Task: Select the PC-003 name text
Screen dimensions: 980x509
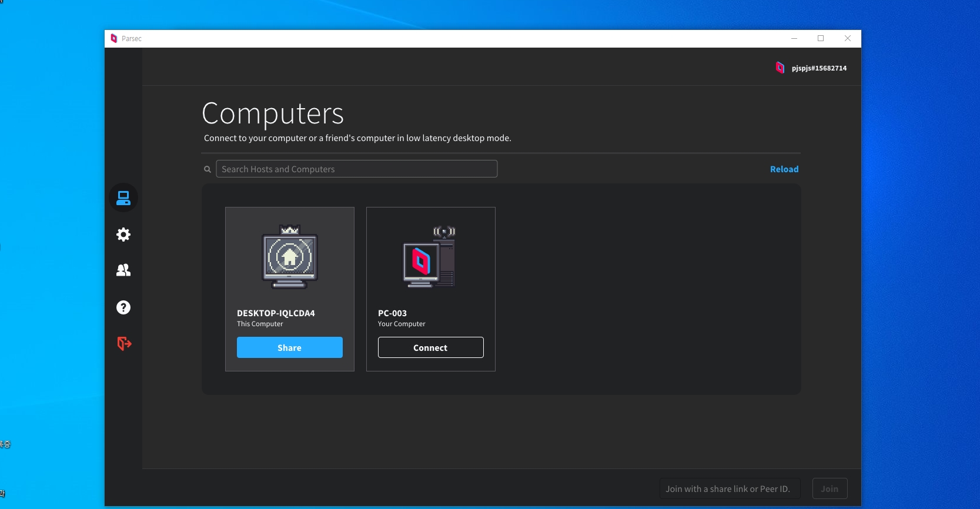Action: click(392, 313)
